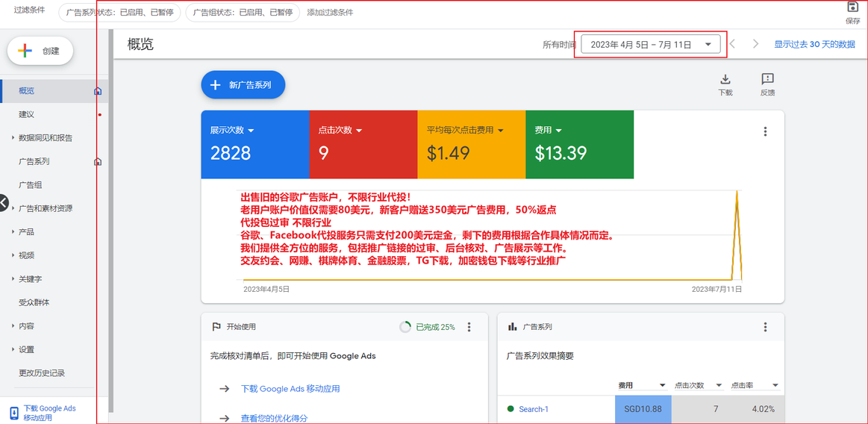Click the 广告组状态 filter chip
The image size is (868, 424).
pyautogui.click(x=243, y=12)
